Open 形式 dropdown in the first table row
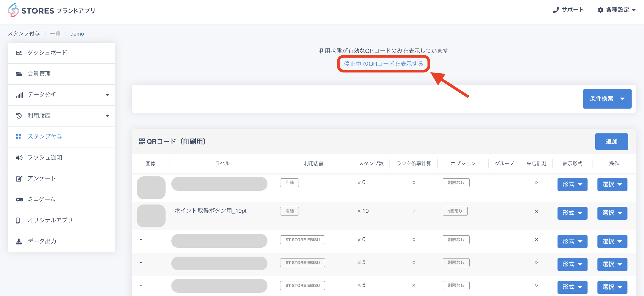Screen dimensions: 644x296 pyautogui.click(x=572, y=184)
